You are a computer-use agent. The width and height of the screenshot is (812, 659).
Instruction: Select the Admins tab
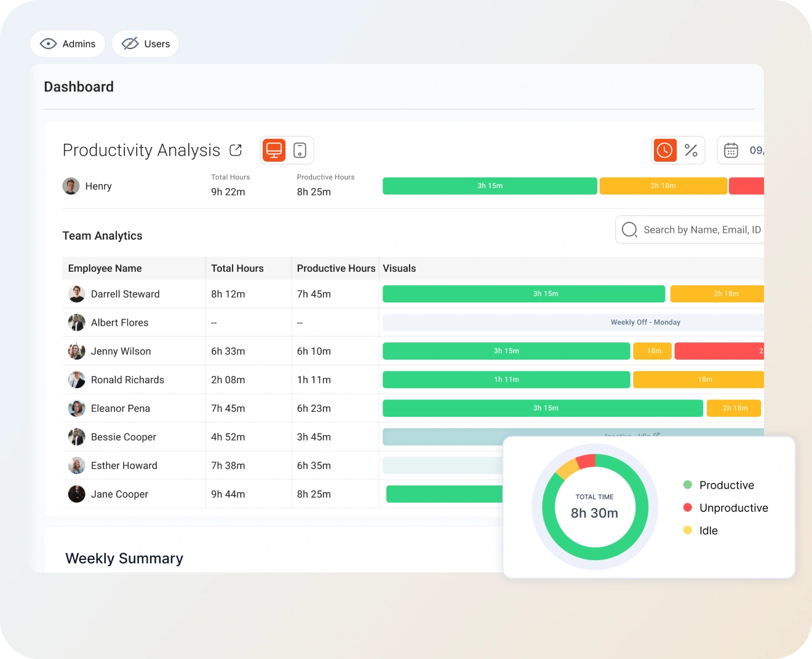[68, 44]
